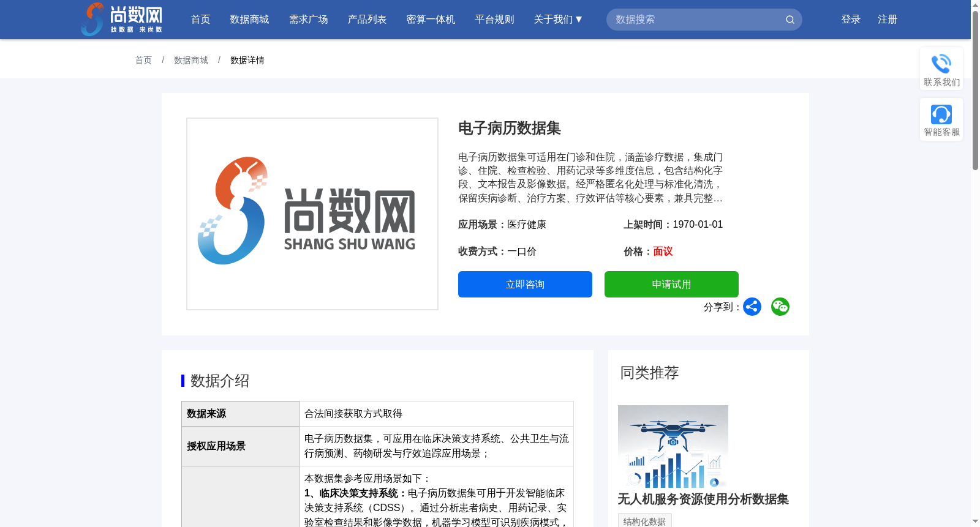The width and height of the screenshot is (980, 527).
Task: Click the 合法间接获取方式取得 table cell
Action: click(x=436, y=414)
